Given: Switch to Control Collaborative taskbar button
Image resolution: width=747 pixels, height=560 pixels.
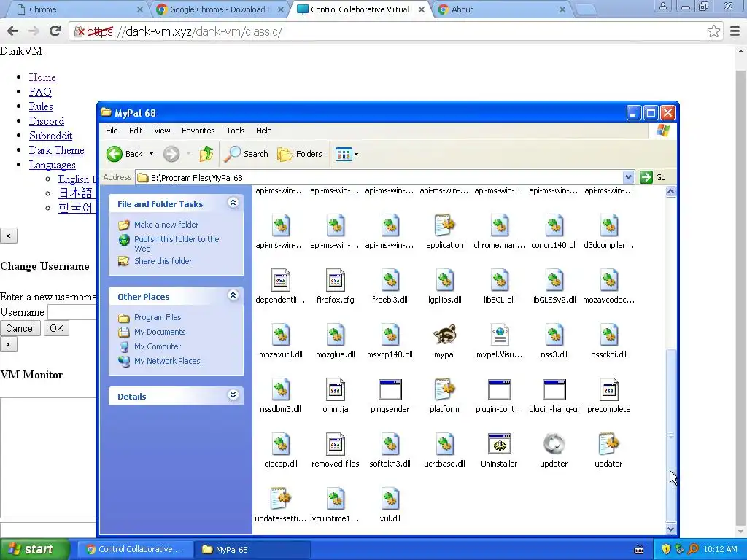Looking at the screenshot, I should pyautogui.click(x=135, y=549).
